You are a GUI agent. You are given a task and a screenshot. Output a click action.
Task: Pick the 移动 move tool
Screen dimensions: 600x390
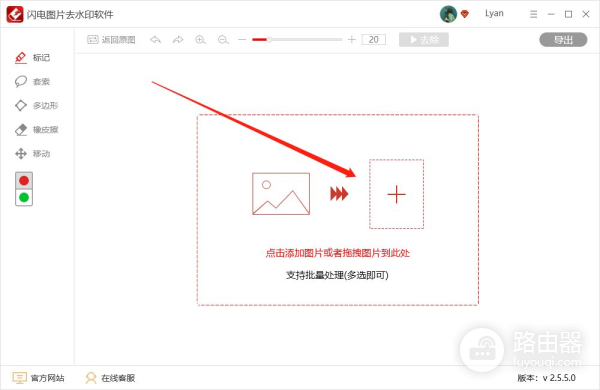(33, 154)
